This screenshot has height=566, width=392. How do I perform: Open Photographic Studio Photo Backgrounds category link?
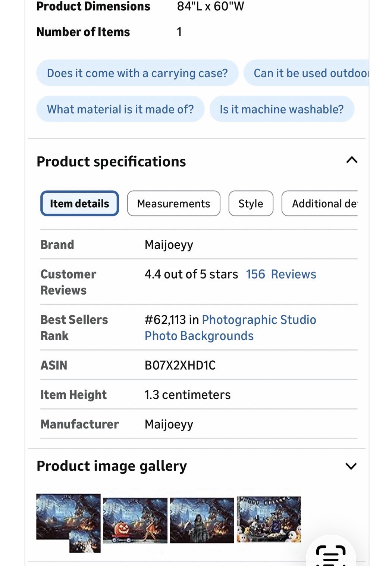click(230, 328)
